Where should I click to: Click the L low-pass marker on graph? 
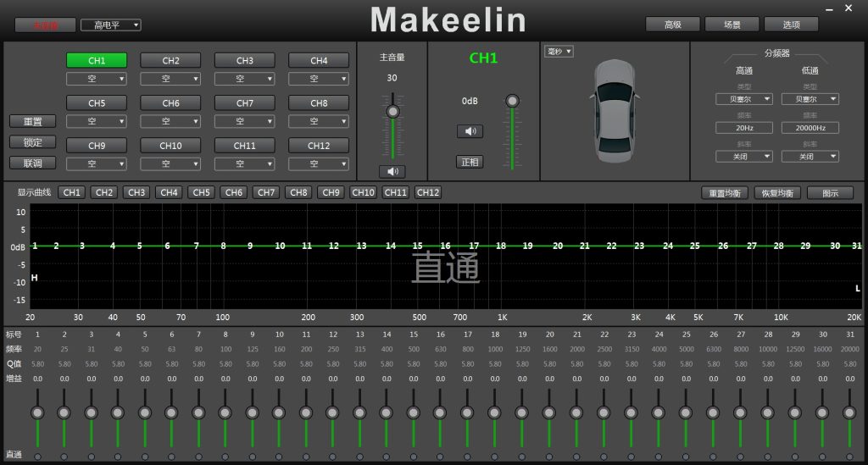click(858, 288)
